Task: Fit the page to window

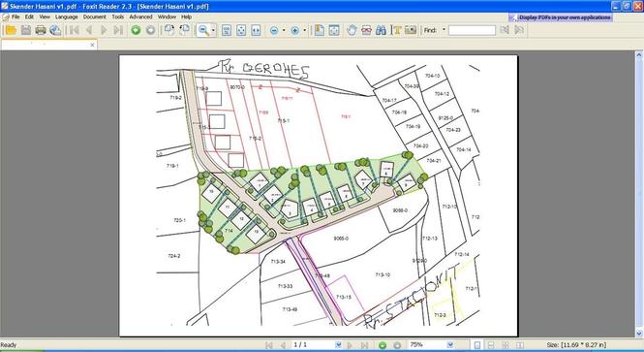Action: click(x=241, y=30)
